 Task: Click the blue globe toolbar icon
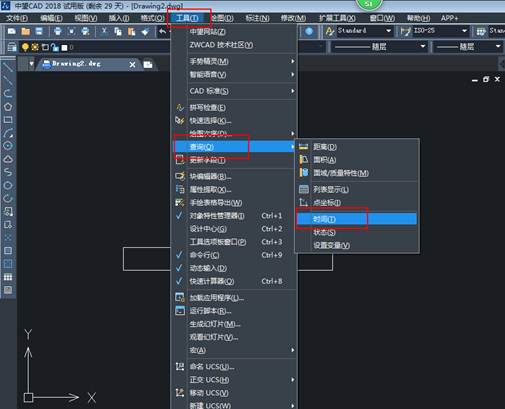point(309,31)
